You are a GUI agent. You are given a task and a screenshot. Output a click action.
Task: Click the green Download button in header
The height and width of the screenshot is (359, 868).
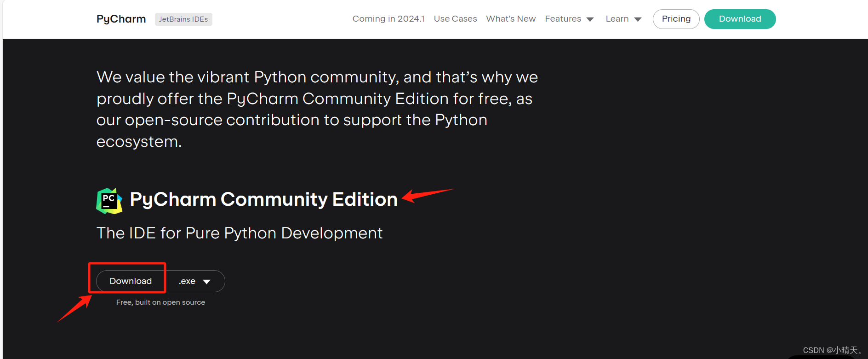coord(740,19)
